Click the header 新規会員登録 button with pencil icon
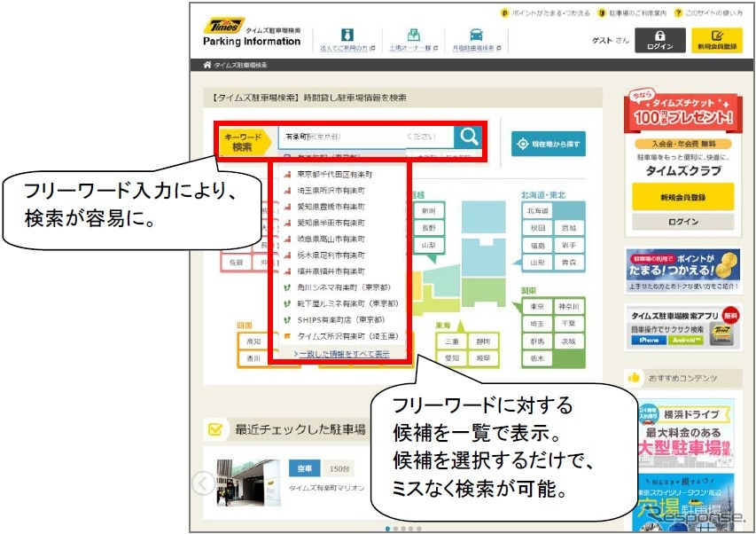 click(x=716, y=40)
